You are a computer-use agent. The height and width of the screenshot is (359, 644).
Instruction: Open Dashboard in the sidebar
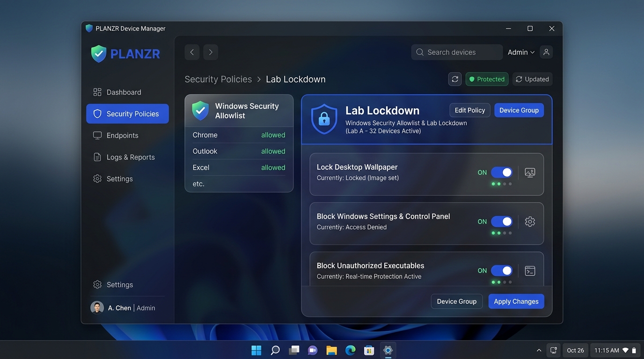pos(127,92)
